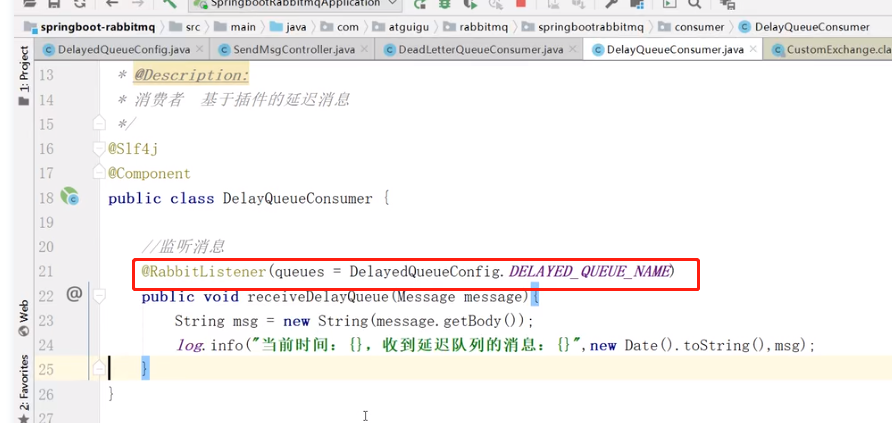
Task: Select the com package breadcrumb
Action: (x=340, y=27)
